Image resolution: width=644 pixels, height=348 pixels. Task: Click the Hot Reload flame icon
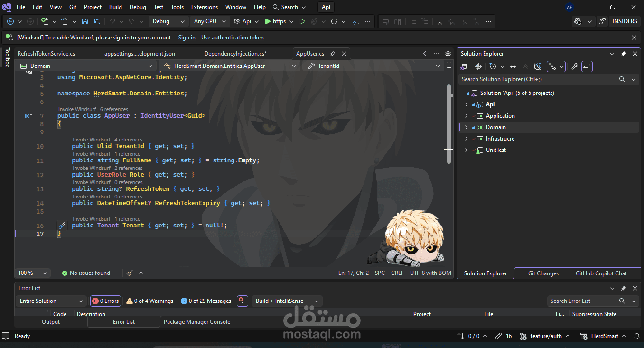pyautogui.click(x=314, y=21)
